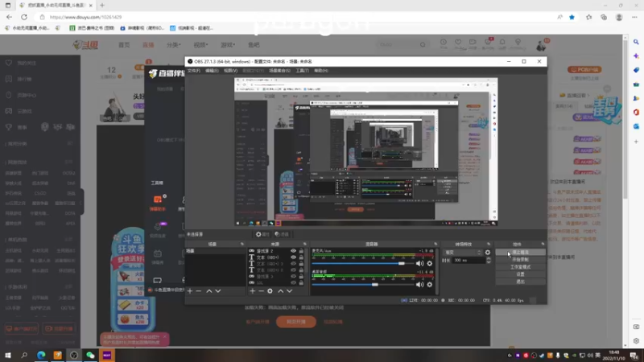644x362 pixels.
Task: Pop out the scenes dock panel
Action: (x=242, y=245)
